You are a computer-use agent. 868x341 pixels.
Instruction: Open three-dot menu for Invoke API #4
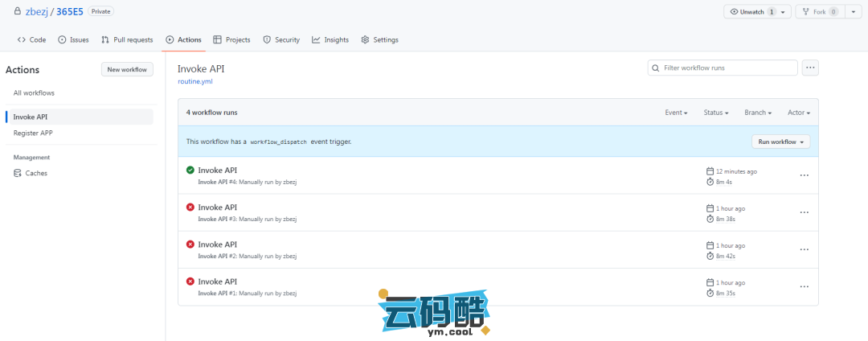click(x=804, y=175)
